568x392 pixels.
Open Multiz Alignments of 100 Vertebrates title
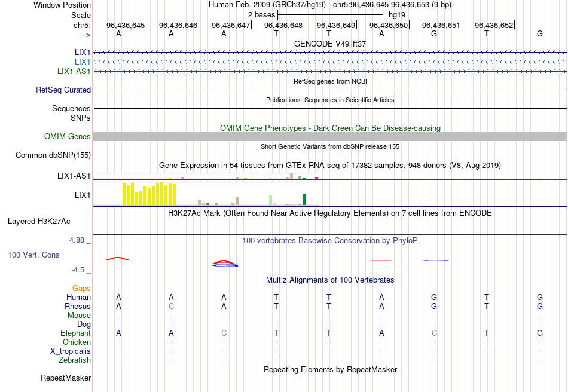330,280
